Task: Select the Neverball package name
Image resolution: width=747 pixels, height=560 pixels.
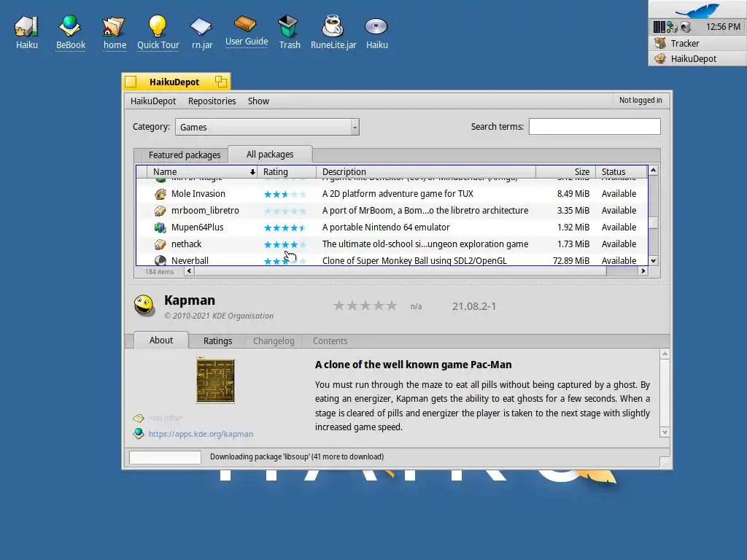Action: [190, 260]
